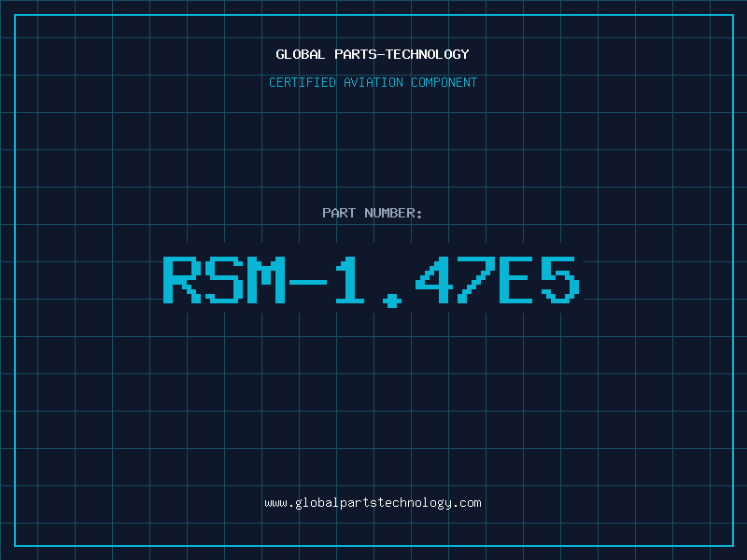Select the word CERTIFIED in the subtitle
The image size is (747, 560).
click(303, 82)
